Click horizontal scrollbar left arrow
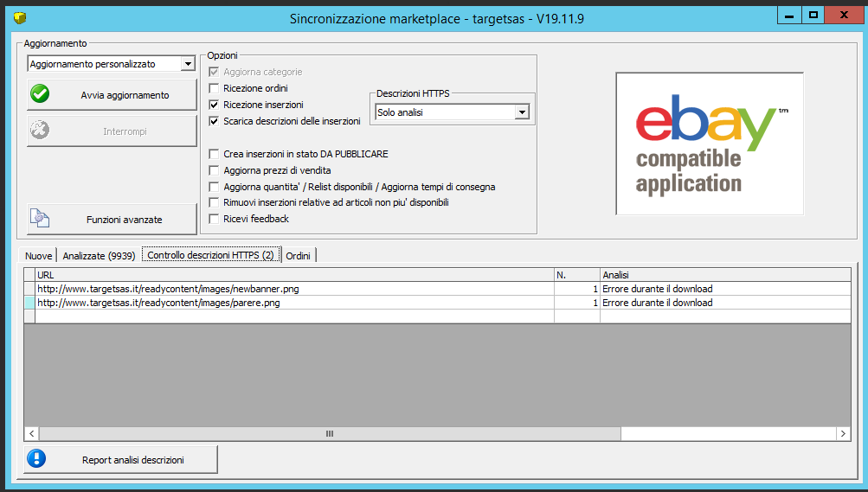Viewport: 868px width, 492px height. pos(31,433)
